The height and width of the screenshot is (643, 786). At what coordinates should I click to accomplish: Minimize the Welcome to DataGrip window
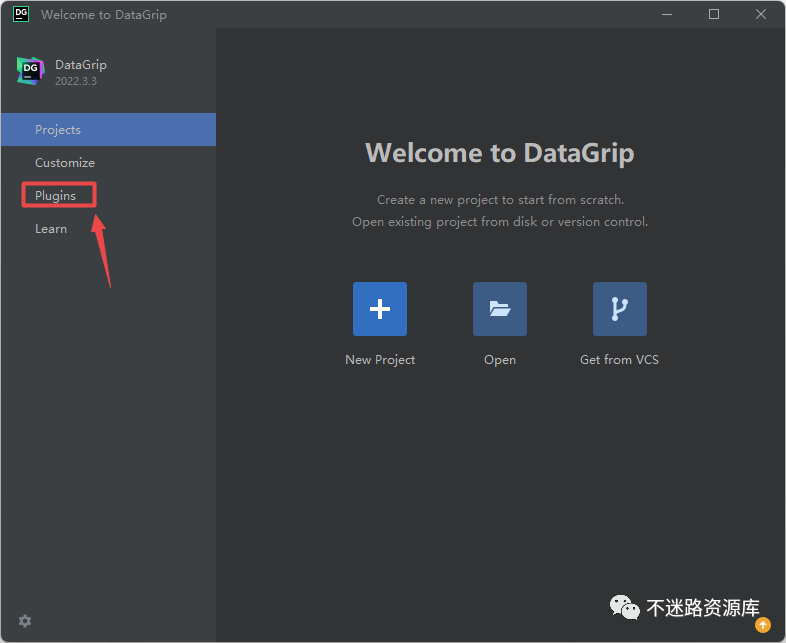667,15
